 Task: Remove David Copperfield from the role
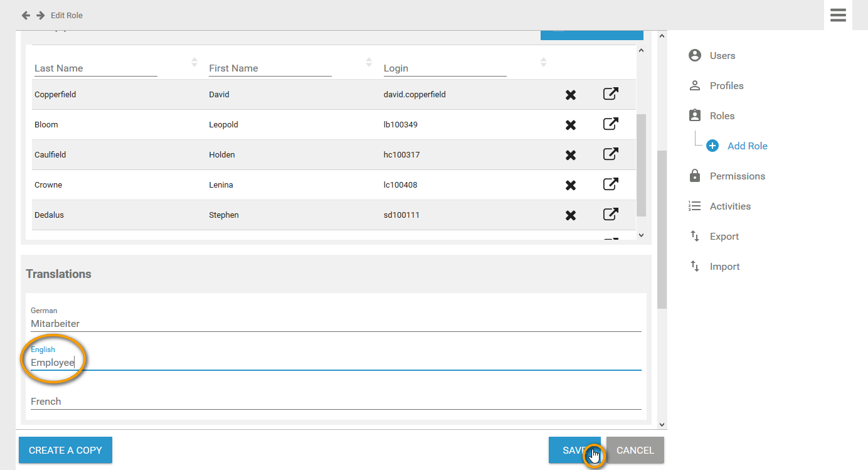click(571, 95)
